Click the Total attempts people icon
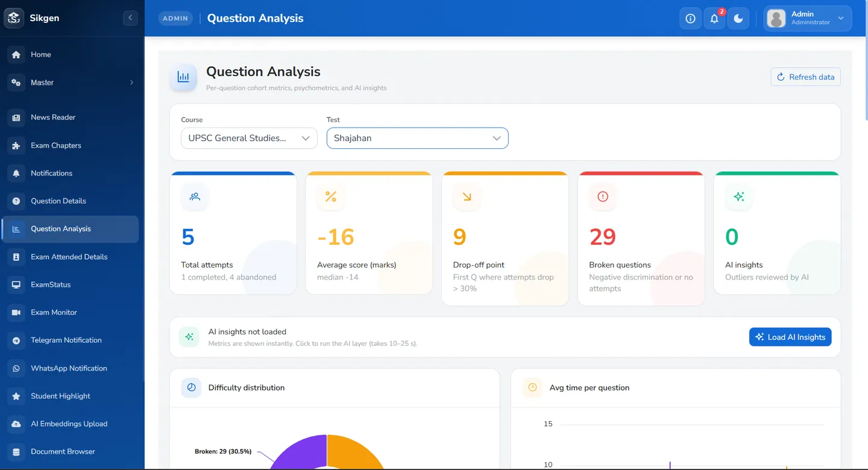This screenshot has width=868, height=470. [195, 196]
